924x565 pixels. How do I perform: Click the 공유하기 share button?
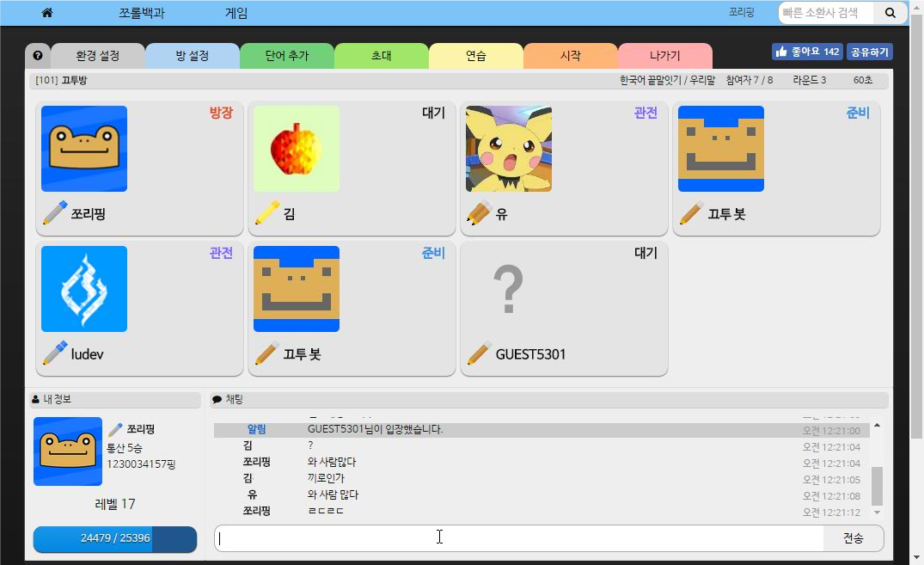[x=870, y=52]
